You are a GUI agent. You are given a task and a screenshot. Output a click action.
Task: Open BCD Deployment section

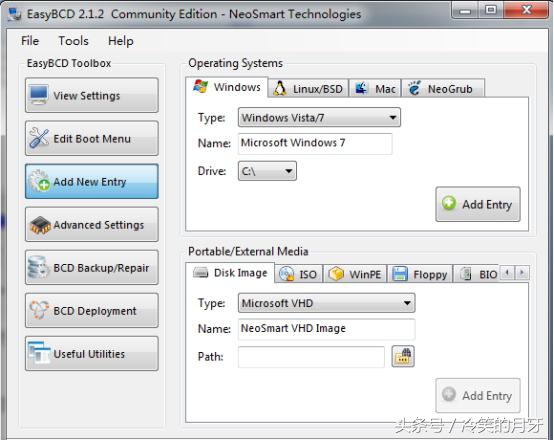pyautogui.click(x=92, y=311)
